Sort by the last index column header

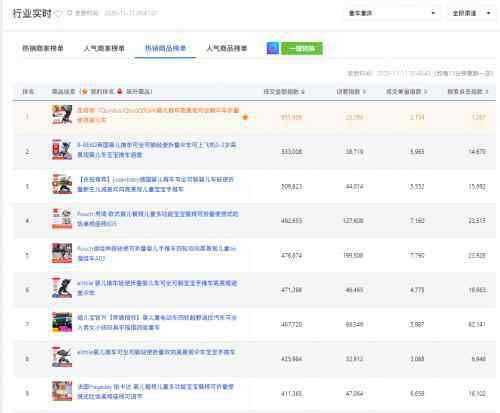point(468,91)
